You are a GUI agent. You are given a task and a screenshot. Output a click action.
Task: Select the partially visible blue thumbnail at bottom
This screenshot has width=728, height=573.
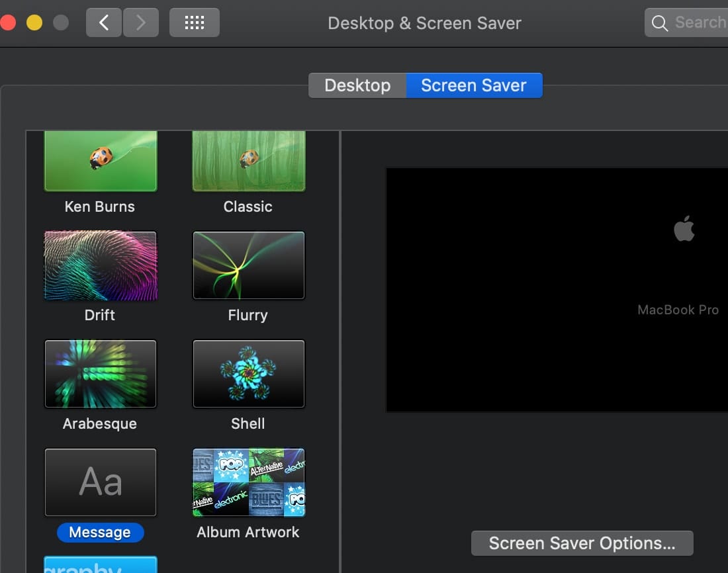[x=100, y=564]
